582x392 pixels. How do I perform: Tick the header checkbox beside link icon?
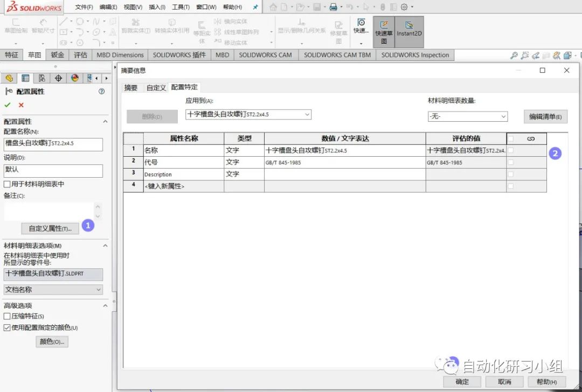point(511,139)
